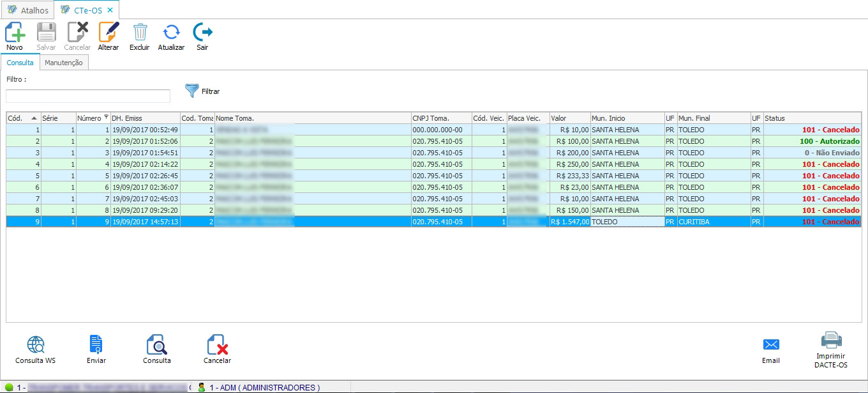Open Consulta WS globe icon
This screenshot has width=868, height=393.
pyautogui.click(x=36, y=346)
